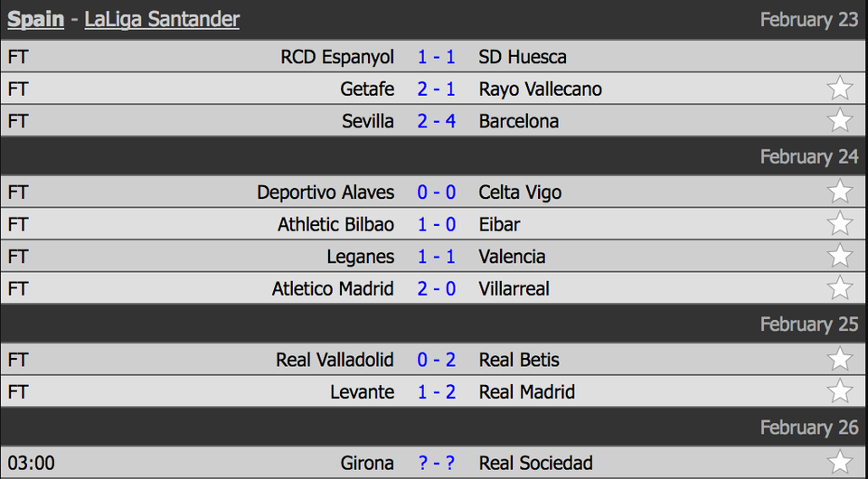Click the Barcelona team name
This screenshot has height=479, width=868.
519,121
